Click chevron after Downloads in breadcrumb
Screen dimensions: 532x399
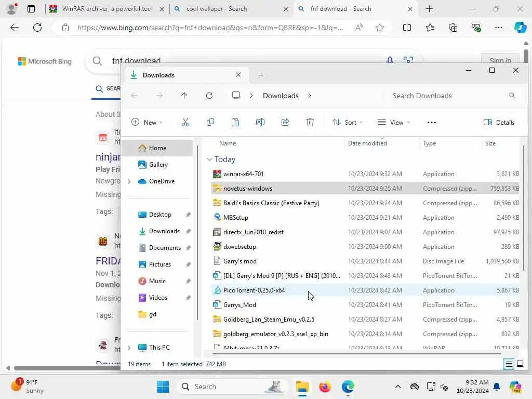pyautogui.click(x=310, y=96)
